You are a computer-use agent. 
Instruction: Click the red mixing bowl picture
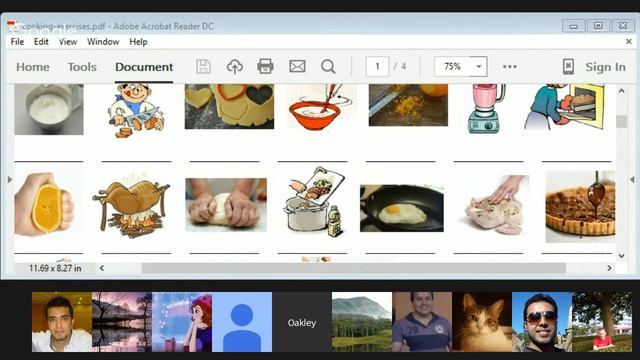click(x=321, y=107)
